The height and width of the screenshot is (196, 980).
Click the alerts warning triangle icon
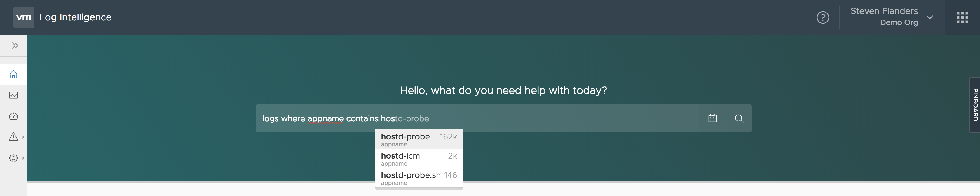(13, 137)
